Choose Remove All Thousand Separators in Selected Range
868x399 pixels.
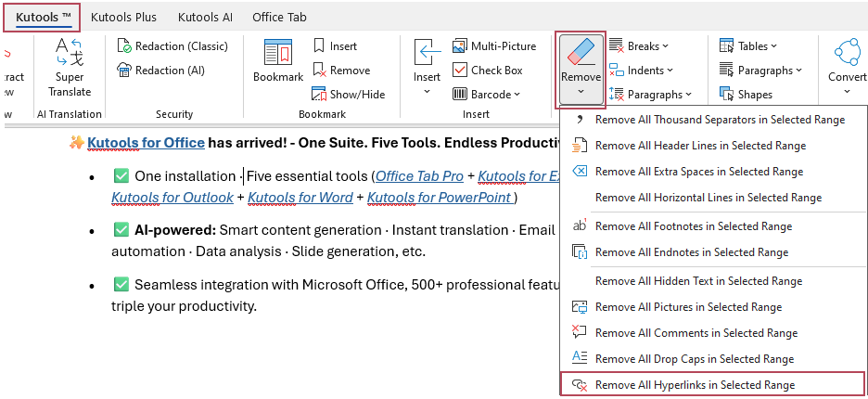pos(713,120)
